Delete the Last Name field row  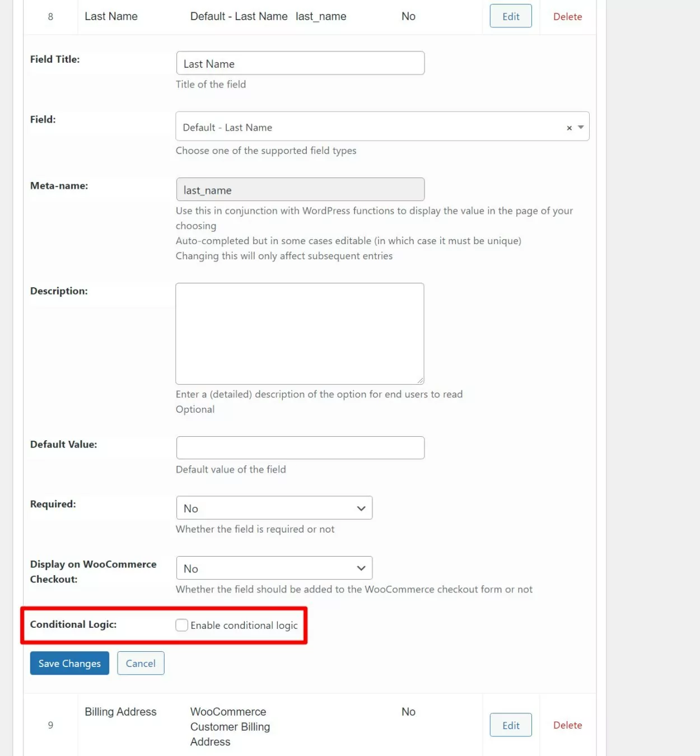pos(567,17)
